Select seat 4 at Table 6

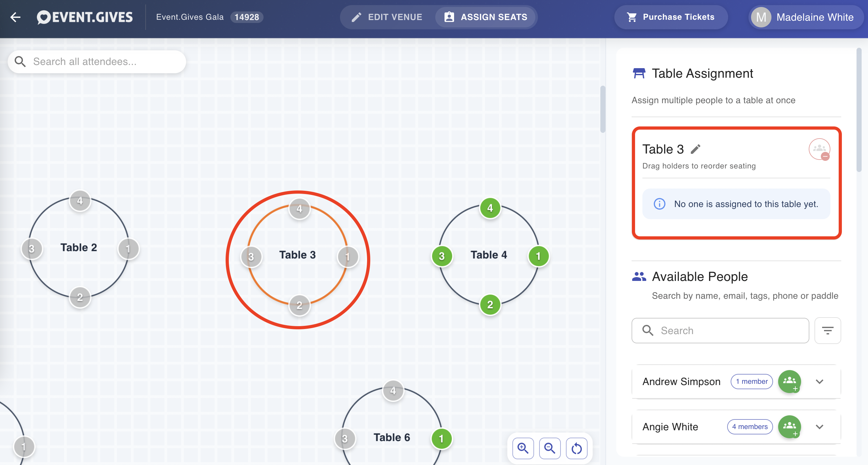point(393,390)
